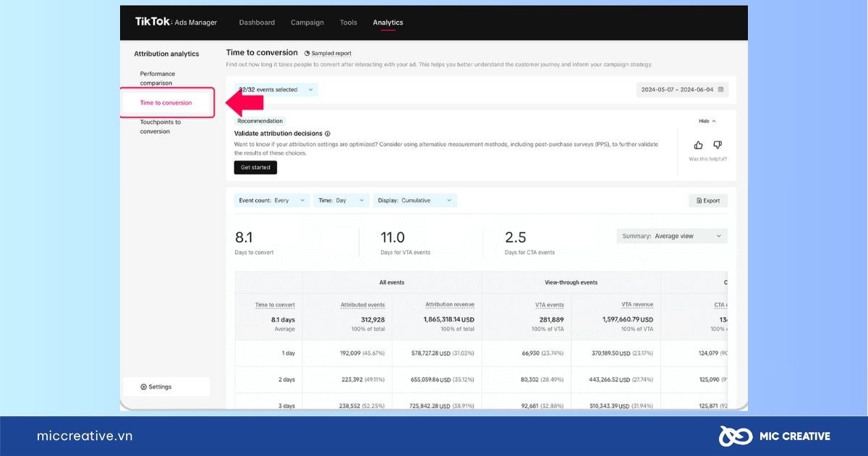Click the TikTok Ads Manager logo

tap(176, 22)
